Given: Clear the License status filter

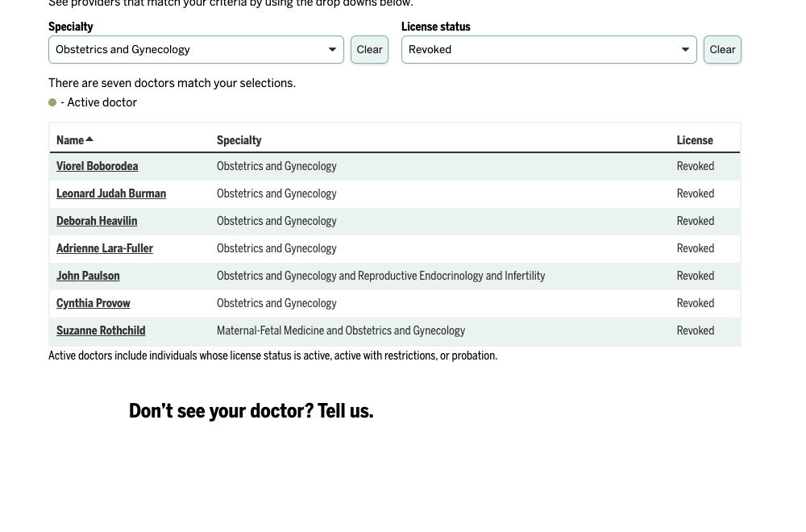Looking at the screenshot, I should coord(722,50).
